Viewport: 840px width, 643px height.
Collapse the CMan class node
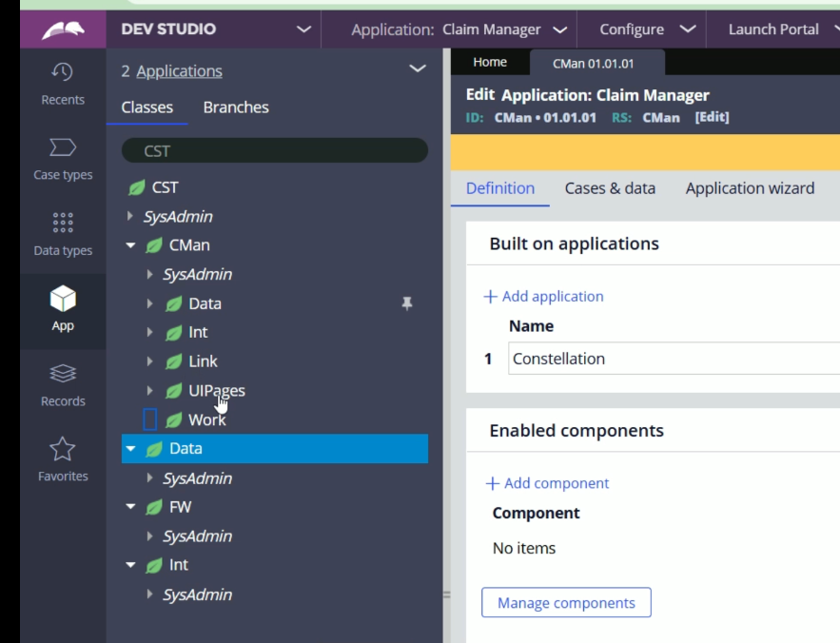pos(130,245)
